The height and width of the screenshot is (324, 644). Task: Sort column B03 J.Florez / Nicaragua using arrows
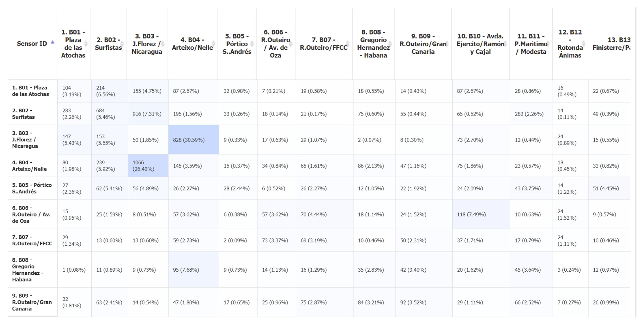click(163, 43)
